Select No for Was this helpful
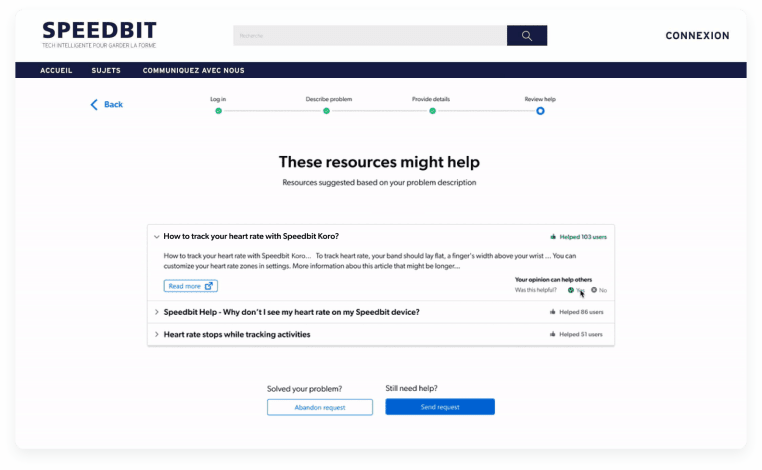The width and height of the screenshot is (762, 470). [x=594, y=290]
